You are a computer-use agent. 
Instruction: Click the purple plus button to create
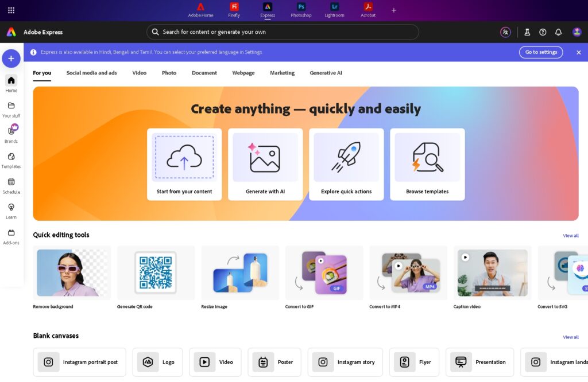tap(11, 58)
